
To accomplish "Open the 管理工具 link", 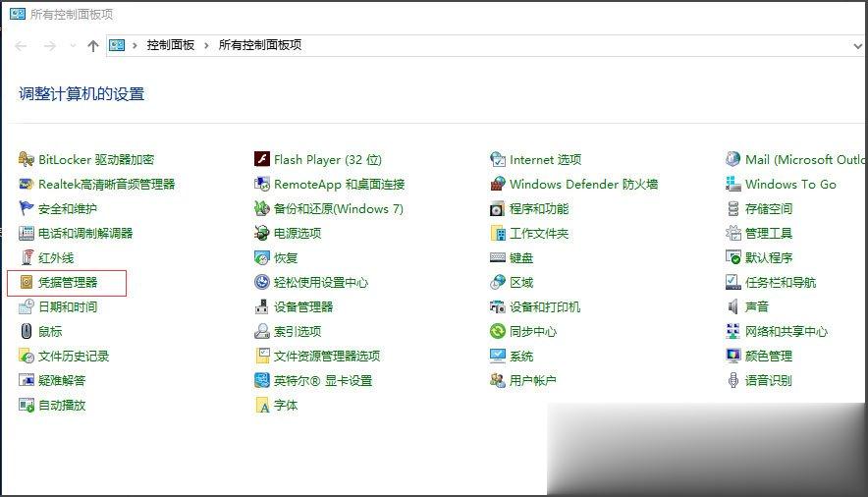I will pyautogui.click(x=769, y=233).
